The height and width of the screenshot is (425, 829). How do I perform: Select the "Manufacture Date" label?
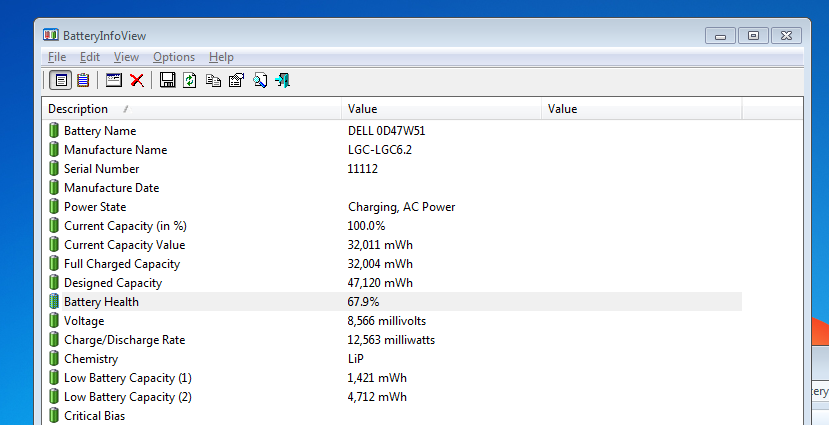pyautogui.click(x=112, y=188)
